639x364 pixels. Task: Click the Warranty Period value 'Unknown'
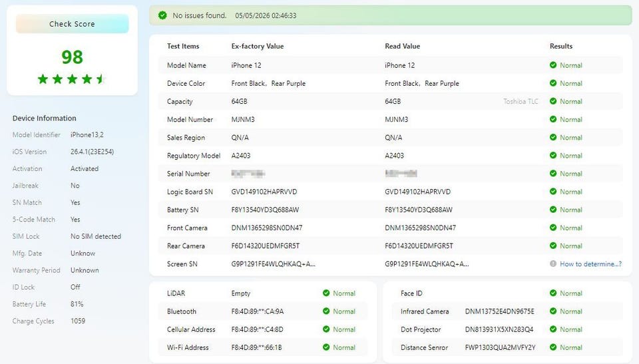click(x=85, y=270)
